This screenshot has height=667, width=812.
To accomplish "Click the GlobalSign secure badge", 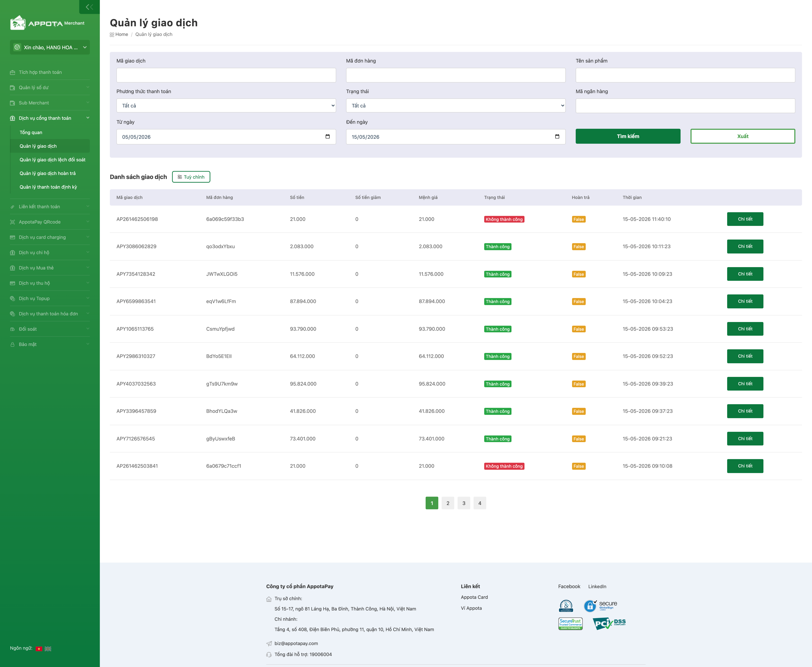I will click(601, 606).
